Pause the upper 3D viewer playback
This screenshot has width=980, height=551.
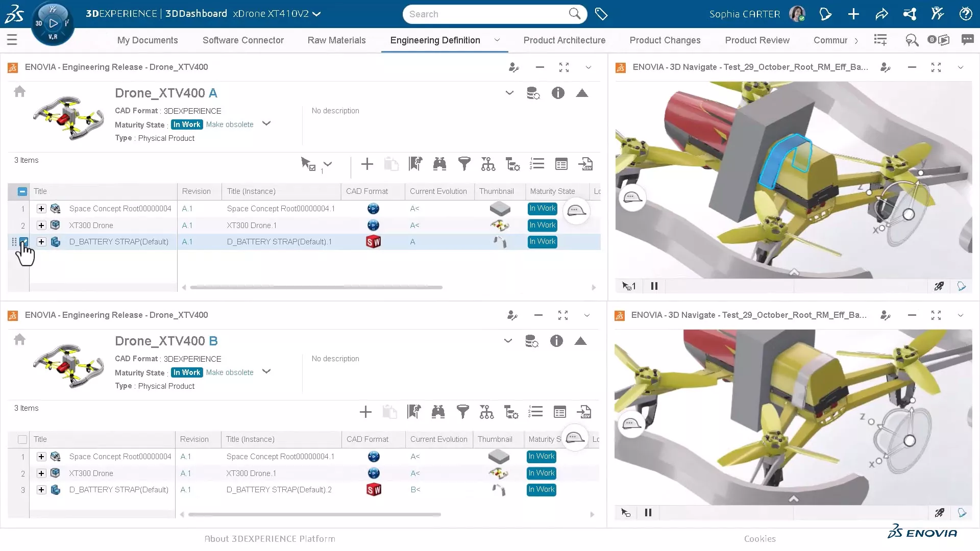pyautogui.click(x=654, y=286)
